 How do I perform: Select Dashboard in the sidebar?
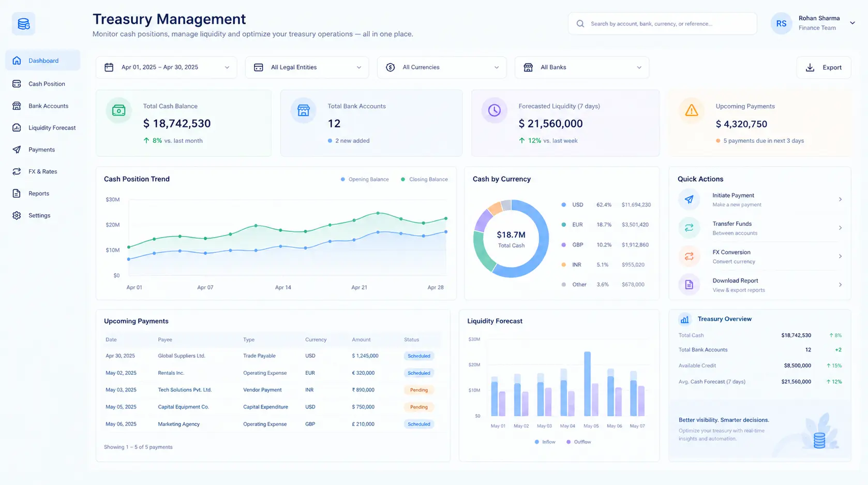click(x=43, y=61)
